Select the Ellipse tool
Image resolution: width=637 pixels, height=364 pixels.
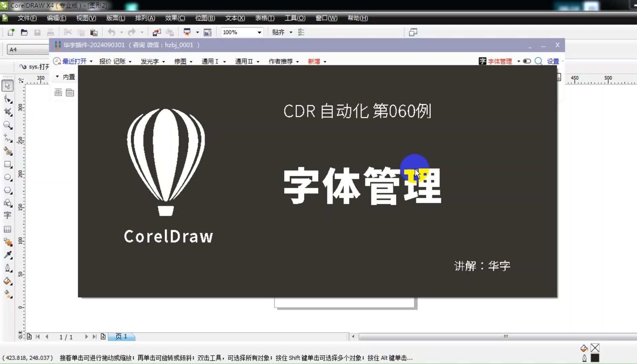(x=8, y=177)
